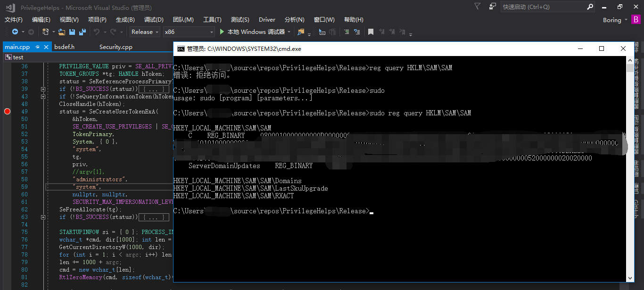Click the Save All icon

(x=83, y=32)
